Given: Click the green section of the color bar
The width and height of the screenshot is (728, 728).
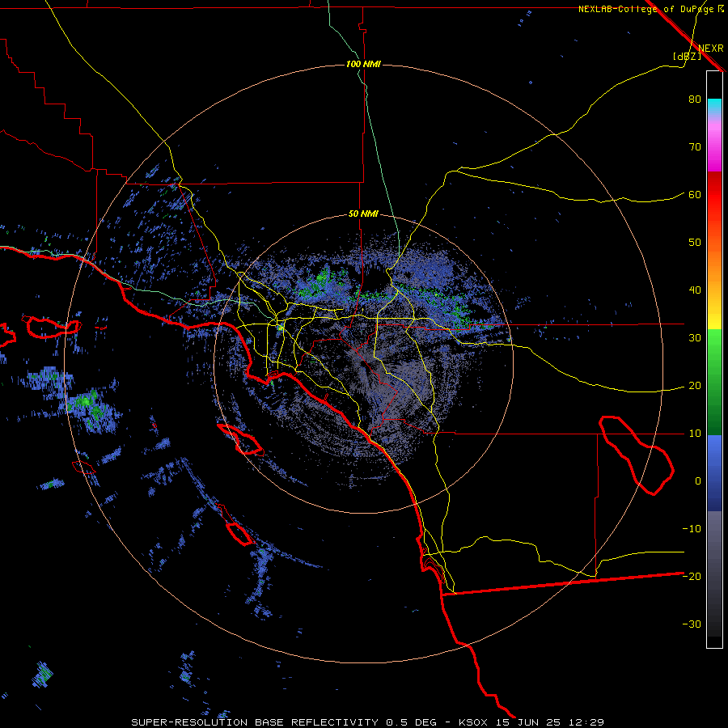Looking at the screenshot, I should [714, 382].
